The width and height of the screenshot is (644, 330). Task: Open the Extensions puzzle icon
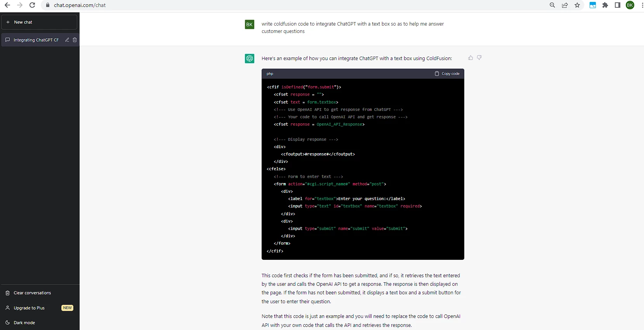click(605, 5)
